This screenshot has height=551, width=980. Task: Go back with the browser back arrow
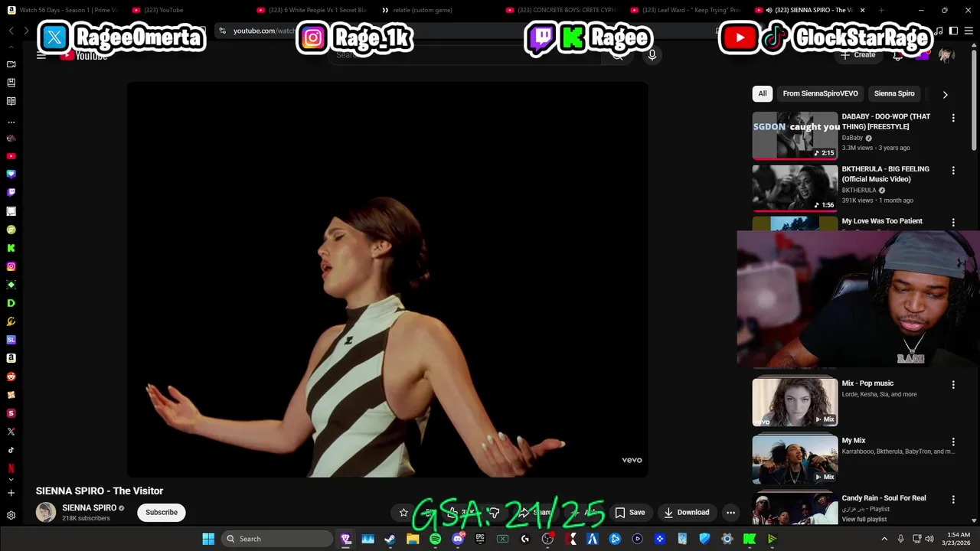[11, 31]
